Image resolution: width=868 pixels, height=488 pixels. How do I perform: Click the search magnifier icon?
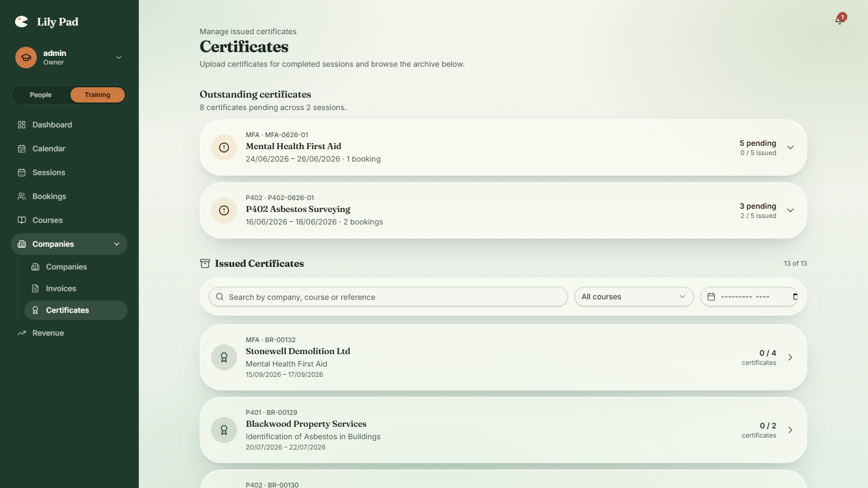pyautogui.click(x=220, y=297)
